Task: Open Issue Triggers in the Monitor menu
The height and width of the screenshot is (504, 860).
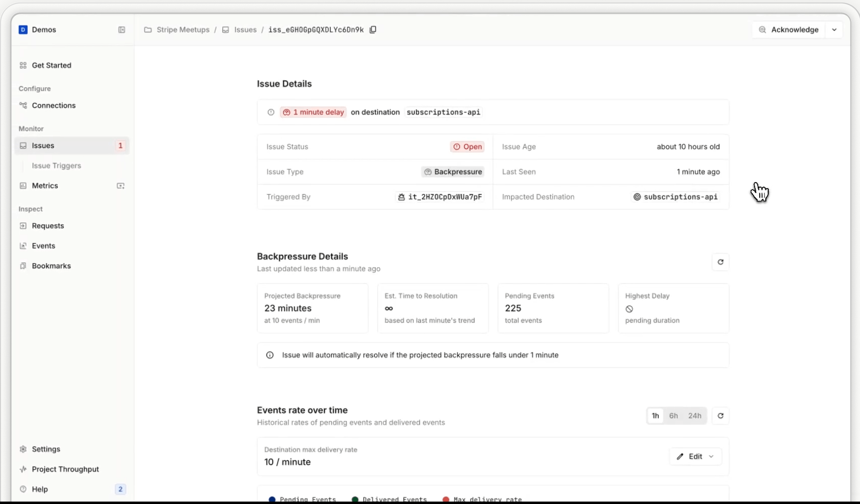Action: (x=57, y=166)
